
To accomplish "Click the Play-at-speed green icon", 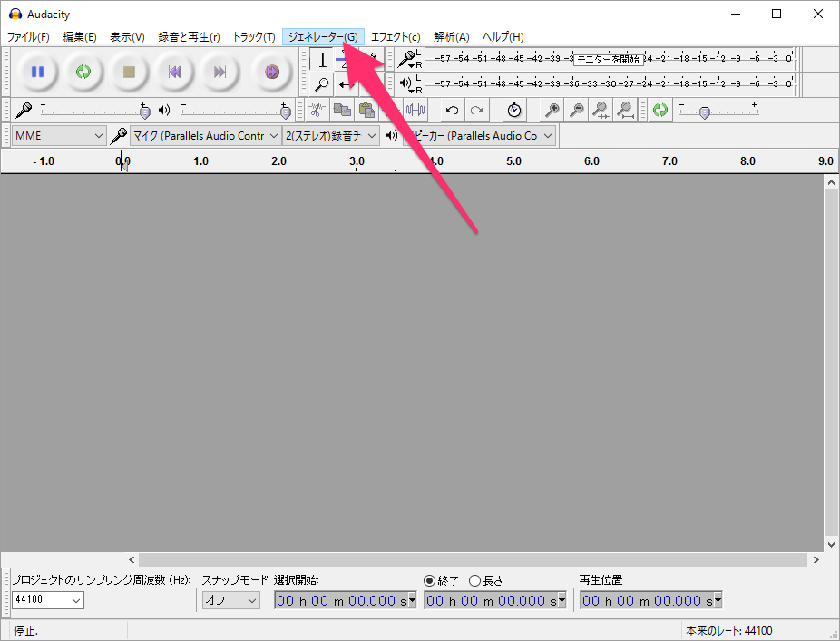I will [660, 111].
